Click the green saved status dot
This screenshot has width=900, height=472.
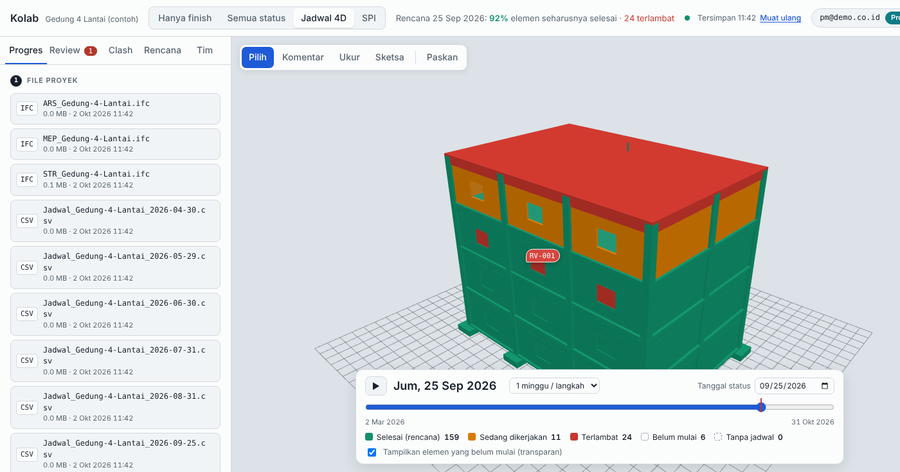coord(687,18)
